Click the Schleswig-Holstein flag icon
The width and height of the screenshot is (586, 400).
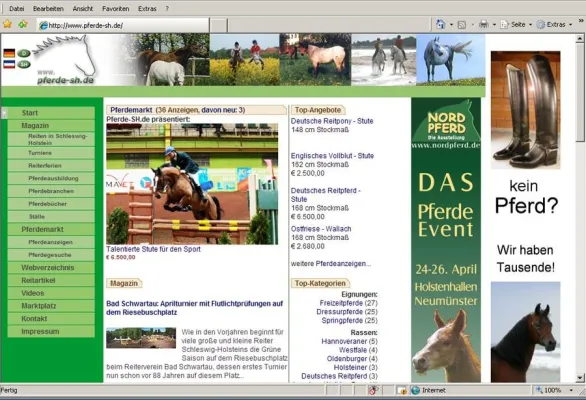[x=9, y=64]
